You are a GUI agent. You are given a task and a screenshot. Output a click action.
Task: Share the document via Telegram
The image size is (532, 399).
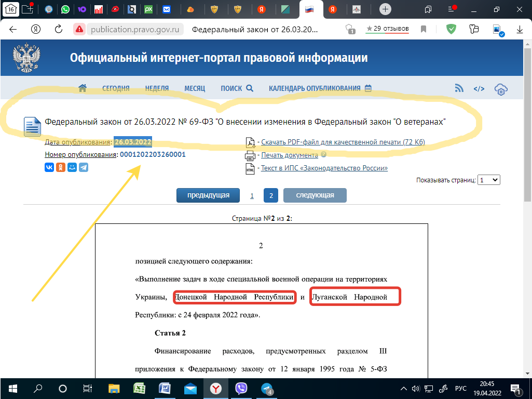(x=84, y=167)
